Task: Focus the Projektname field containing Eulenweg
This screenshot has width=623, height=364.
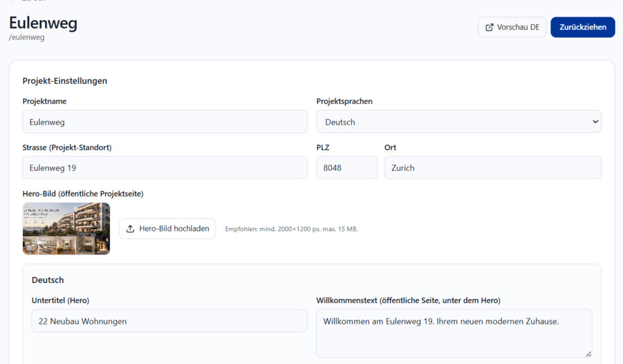Action: tap(165, 122)
